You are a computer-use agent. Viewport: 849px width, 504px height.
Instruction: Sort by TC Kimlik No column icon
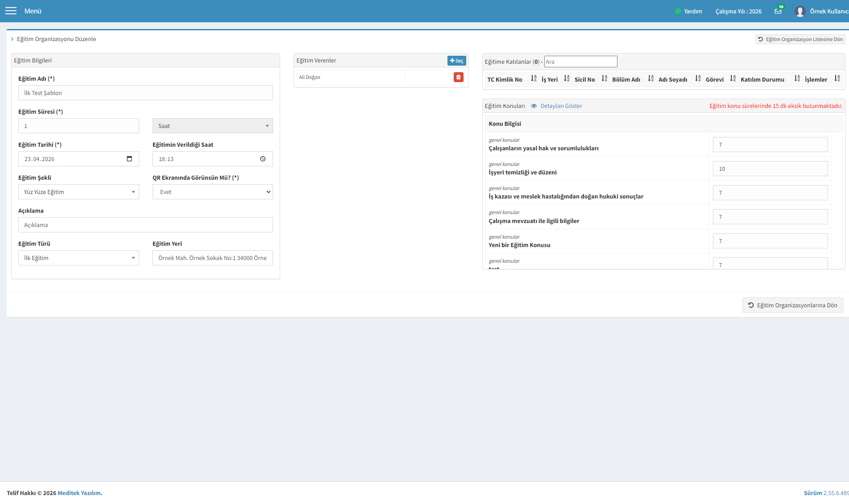pyautogui.click(x=534, y=78)
